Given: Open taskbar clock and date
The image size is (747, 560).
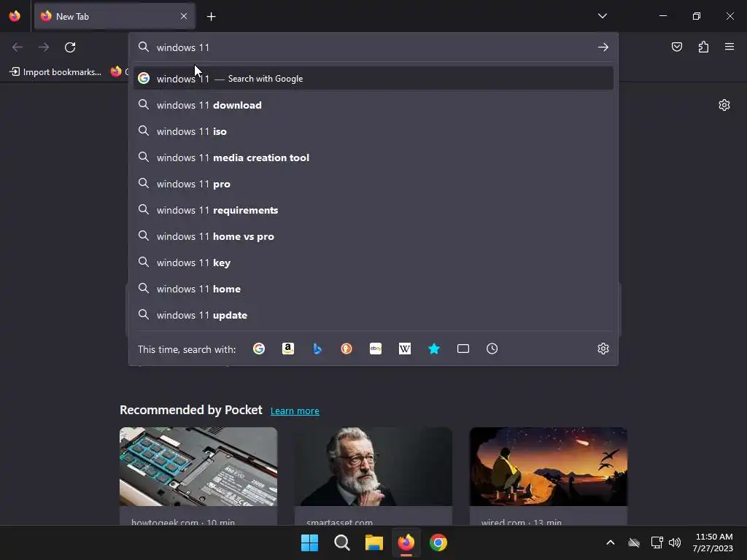Looking at the screenshot, I should (713, 542).
